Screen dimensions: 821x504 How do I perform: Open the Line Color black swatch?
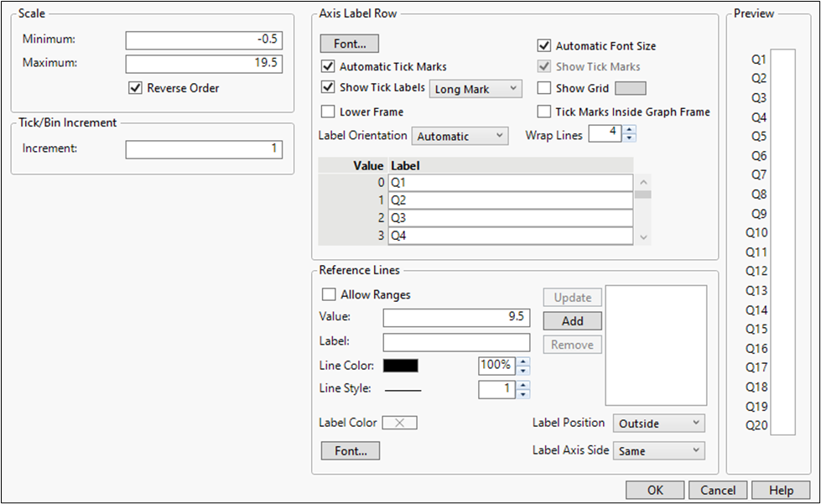pos(401,366)
